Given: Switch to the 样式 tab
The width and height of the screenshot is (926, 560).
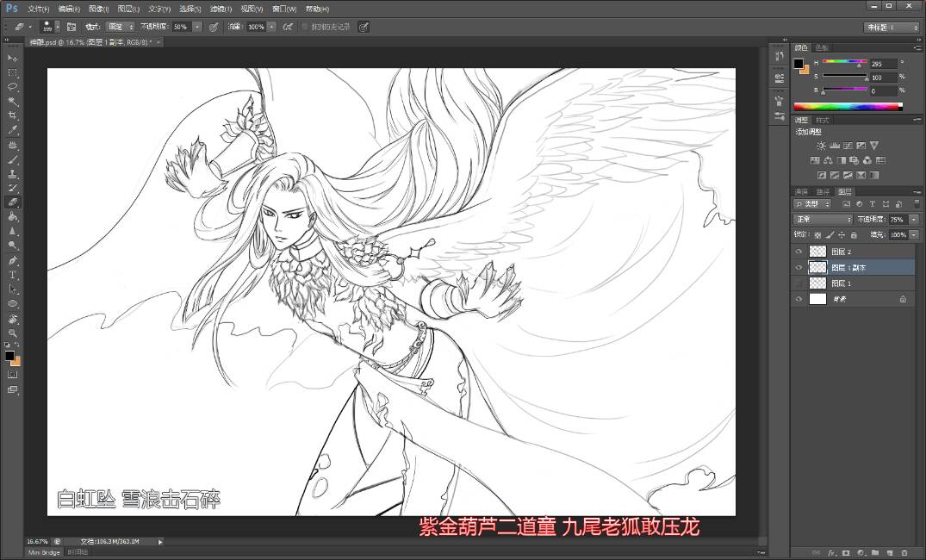Looking at the screenshot, I should tap(823, 120).
